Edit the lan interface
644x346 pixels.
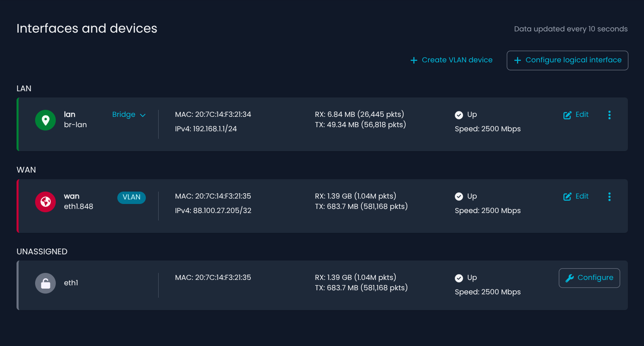[576, 115]
